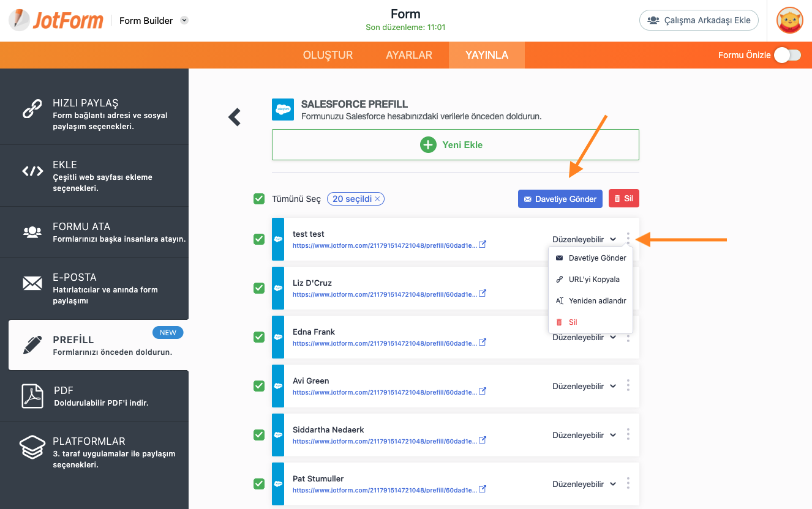Viewport: 812px width, 509px height.
Task: Open Pat Stumuller external link icon
Action: [x=483, y=489]
